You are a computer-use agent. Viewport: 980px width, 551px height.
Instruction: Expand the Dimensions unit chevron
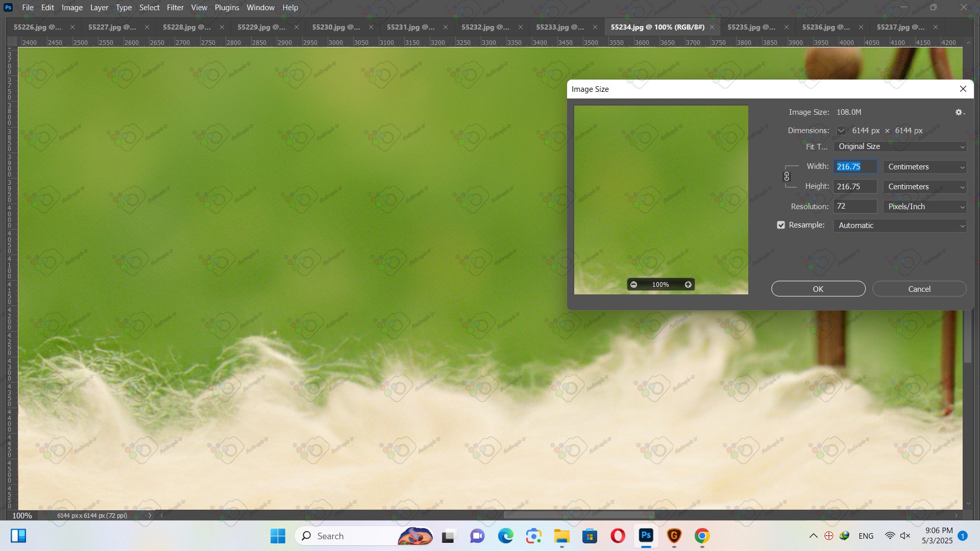841,131
